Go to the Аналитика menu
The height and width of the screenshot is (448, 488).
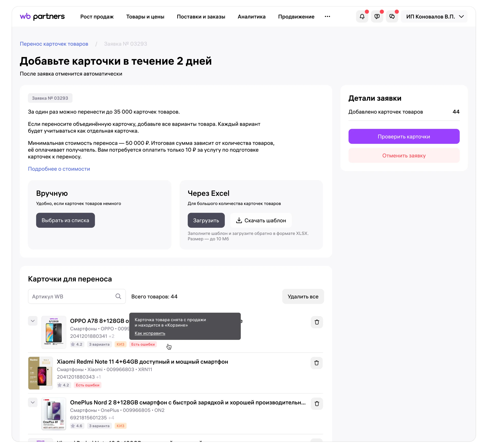[x=252, y=17]
